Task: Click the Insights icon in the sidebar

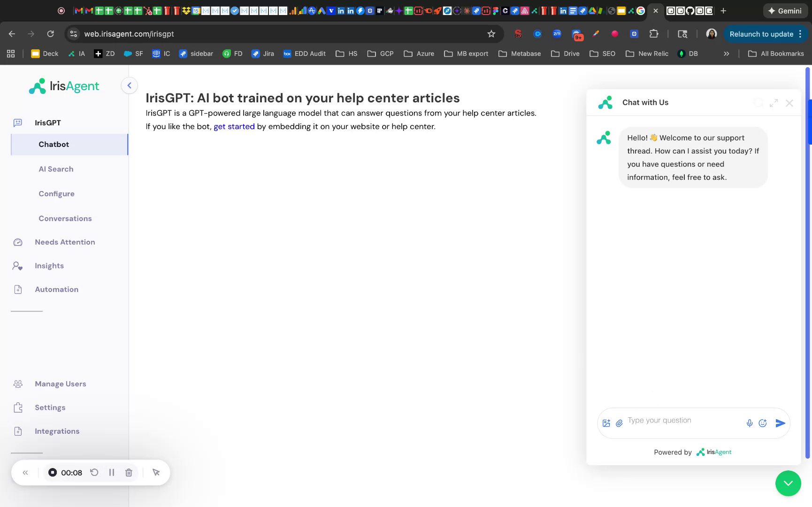Action: click(18, 266)
